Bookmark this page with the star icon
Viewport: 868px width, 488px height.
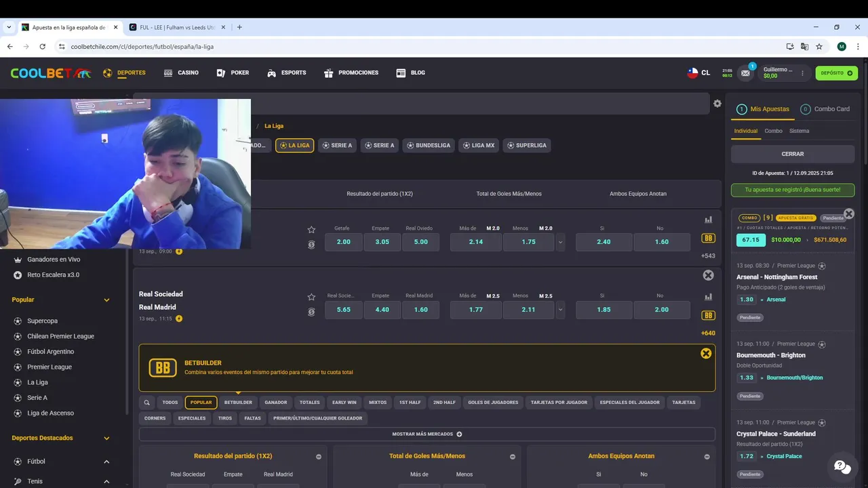(819, 47)
